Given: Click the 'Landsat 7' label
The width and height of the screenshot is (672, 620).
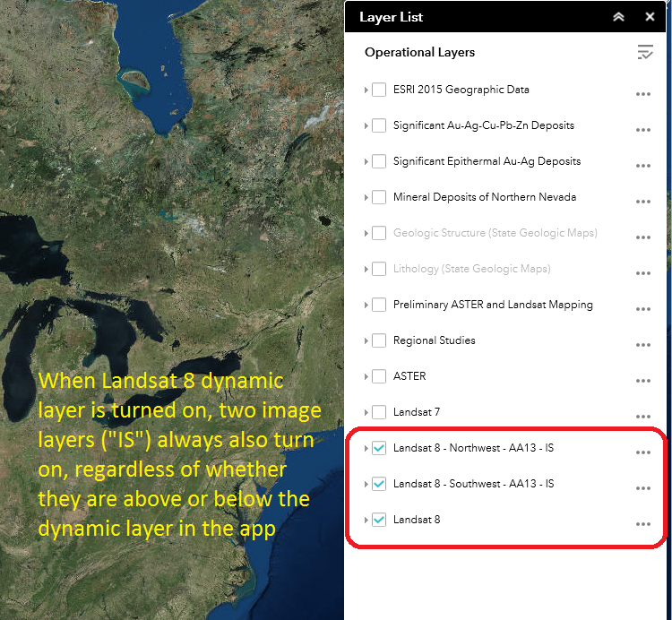Looking at the screenshot, I should [417, 412].
